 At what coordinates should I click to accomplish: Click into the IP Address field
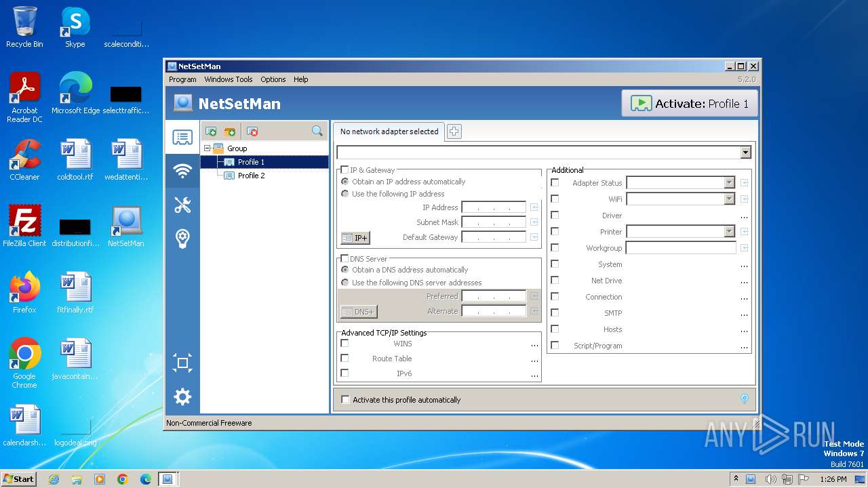point(494,207)
